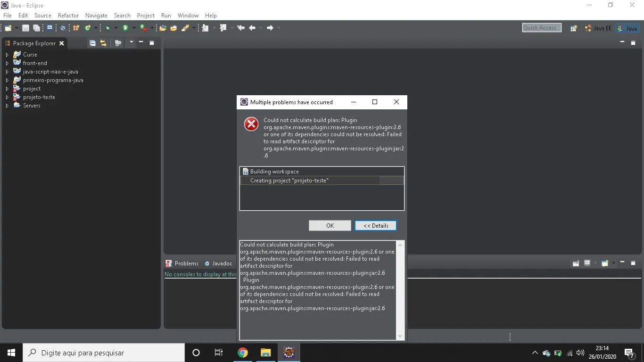
Task: Click the Open Type folder icon
Action: [x=163, y=28]
